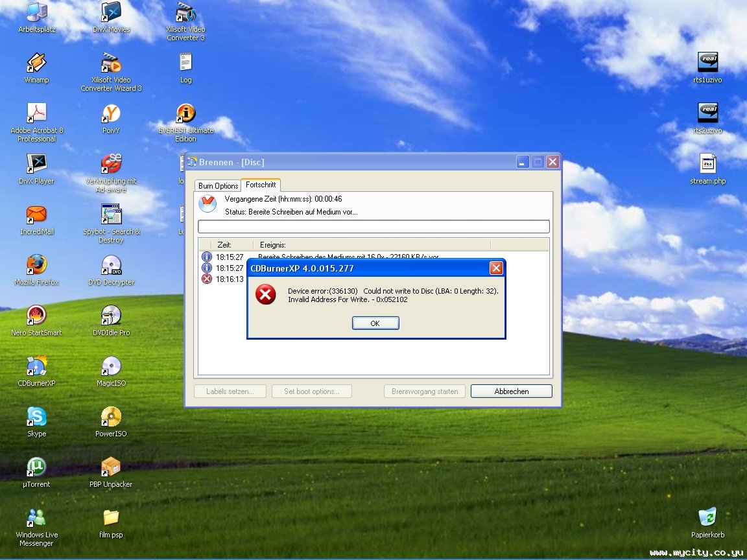Select the Skype desktop icon

(x=37, y=421)
